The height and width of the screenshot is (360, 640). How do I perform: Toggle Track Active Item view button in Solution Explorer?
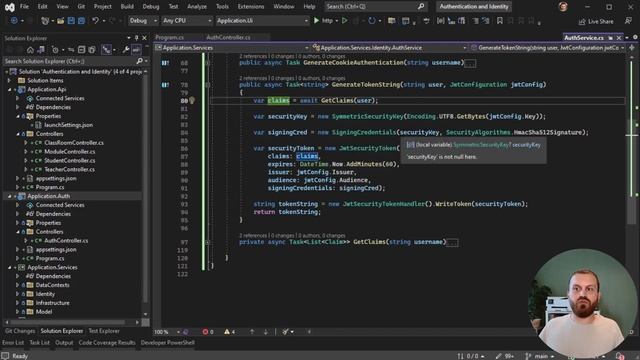[x=107, y=50]
